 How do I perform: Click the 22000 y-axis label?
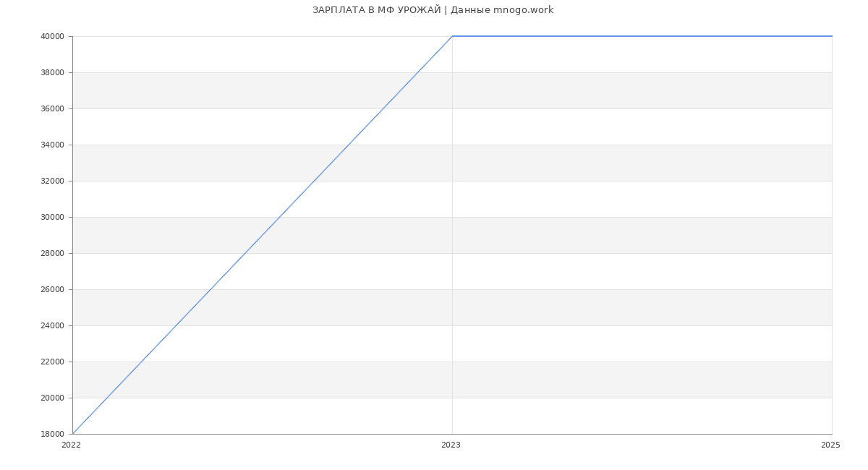click(53, 362)
